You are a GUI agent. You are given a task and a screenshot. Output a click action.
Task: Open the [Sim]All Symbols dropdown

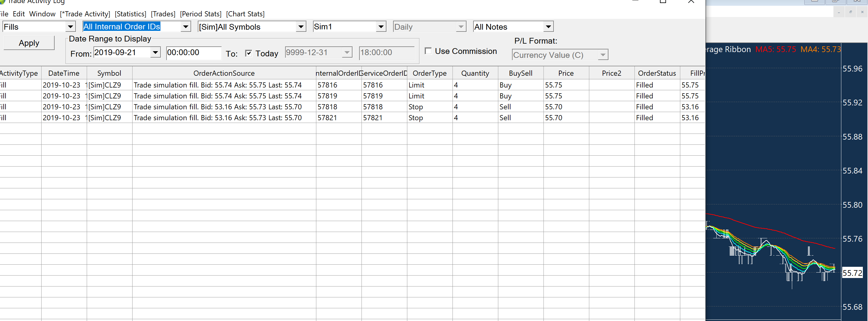pos(301,27)
